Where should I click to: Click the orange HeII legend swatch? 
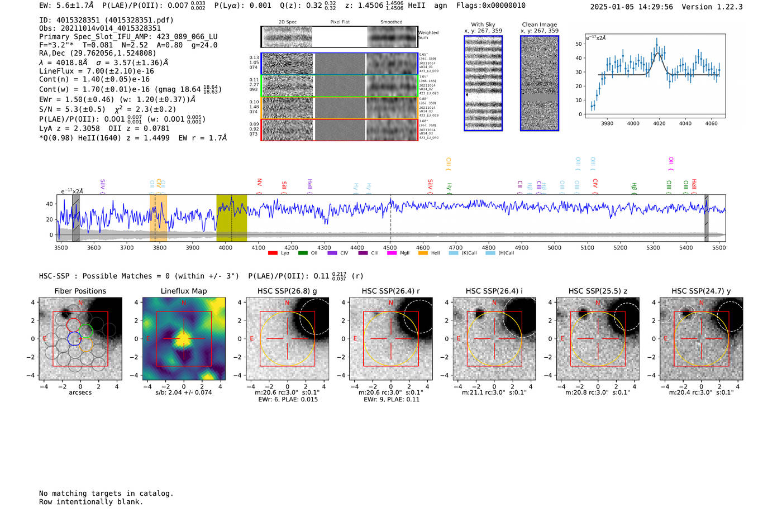click(423, 253)
